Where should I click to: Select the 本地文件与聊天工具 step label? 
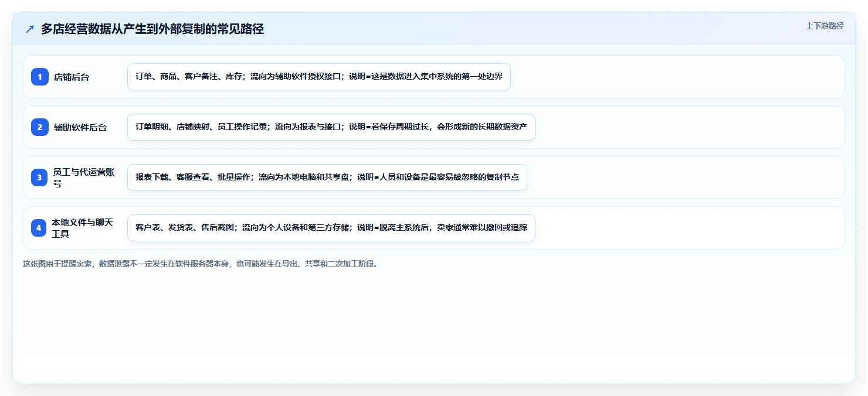click(x=83, y=228)
